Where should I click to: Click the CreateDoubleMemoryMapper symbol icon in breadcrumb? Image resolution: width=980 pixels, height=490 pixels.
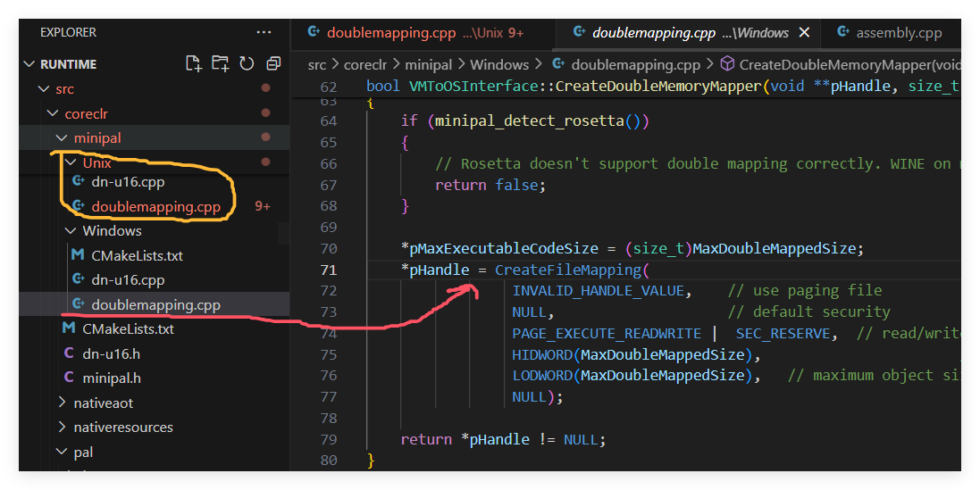pyautogui.click(x=727, y=64)
